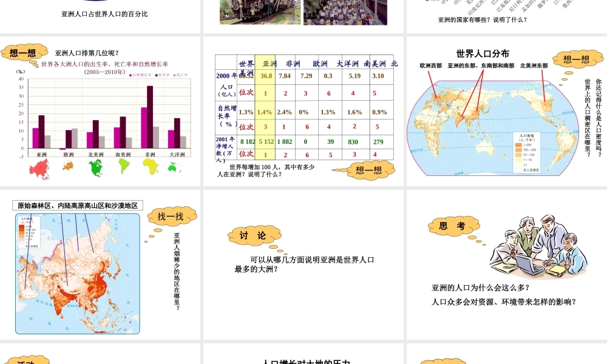Click the 非洲 column header in the table

click(x=293, y=64)
